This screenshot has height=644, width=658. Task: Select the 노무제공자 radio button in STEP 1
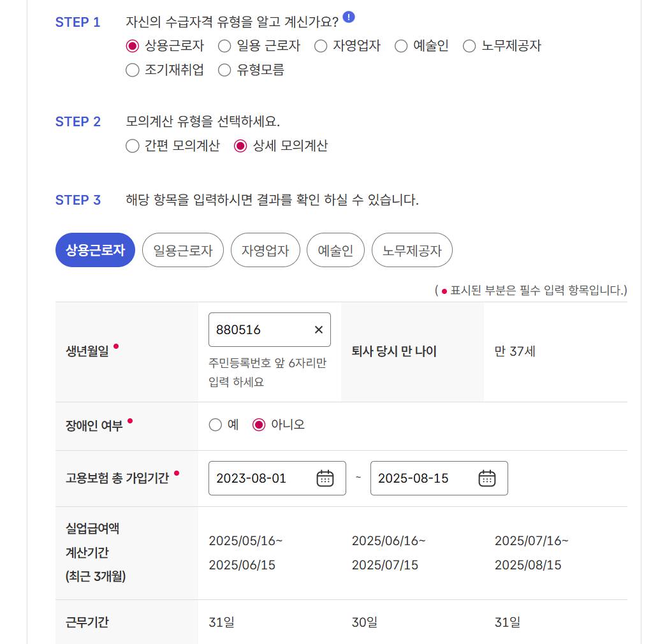tap(470, 46)
